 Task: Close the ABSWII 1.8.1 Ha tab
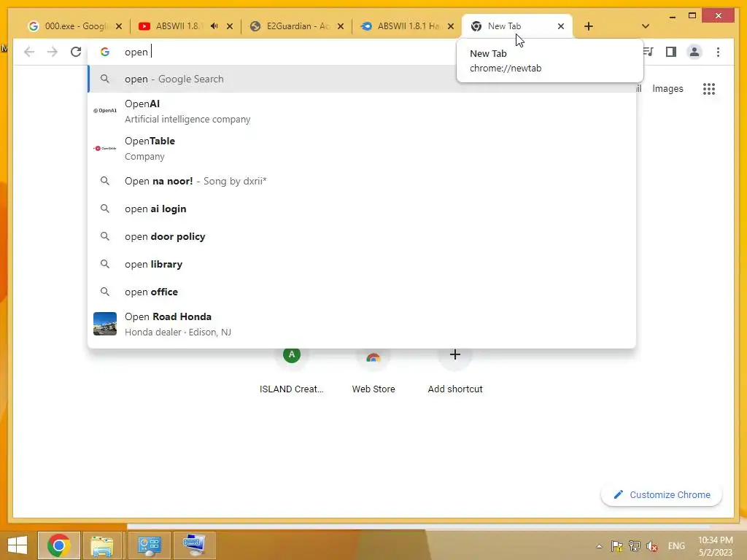[451, 26]
